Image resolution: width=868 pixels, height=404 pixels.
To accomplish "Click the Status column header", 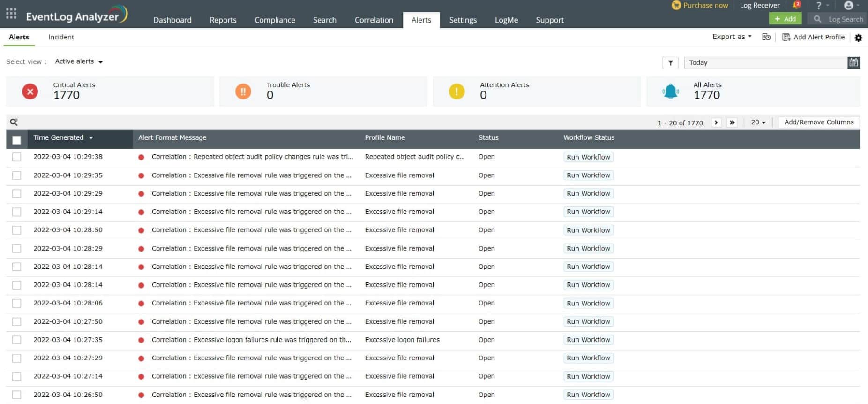I will pyautogui.click(x=488, y=137).
